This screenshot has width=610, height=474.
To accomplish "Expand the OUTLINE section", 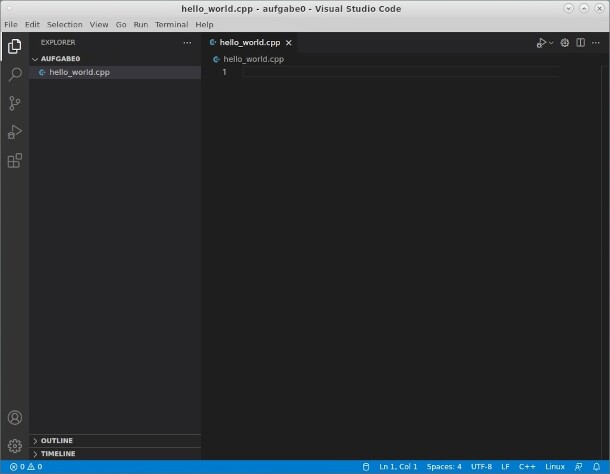I will (x=115, y=441).
